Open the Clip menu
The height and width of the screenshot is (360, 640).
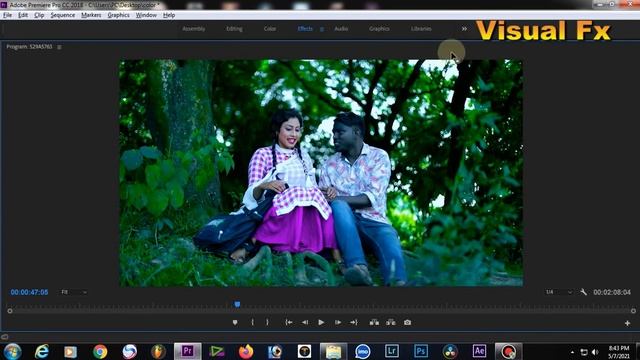click(x=39, y=15)
